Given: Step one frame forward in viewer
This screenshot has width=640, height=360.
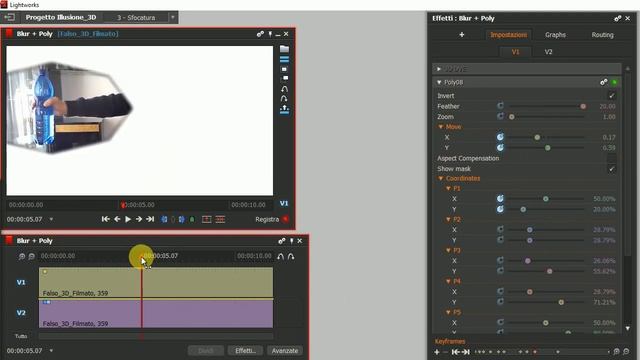Looking at the screenshot, I should (x=139, y=219).
